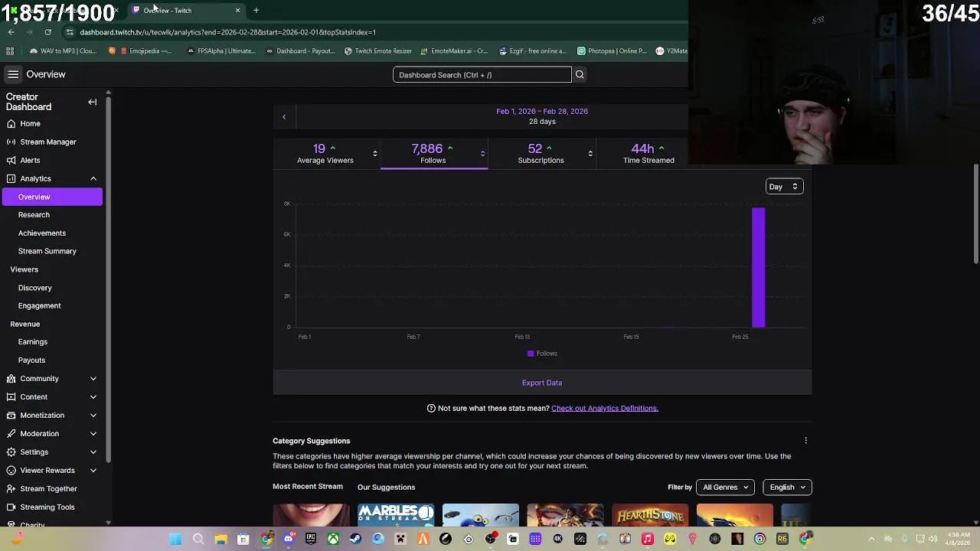Open Earnings under Revenue
Screen dimensions: 980x551
point(33,342)
